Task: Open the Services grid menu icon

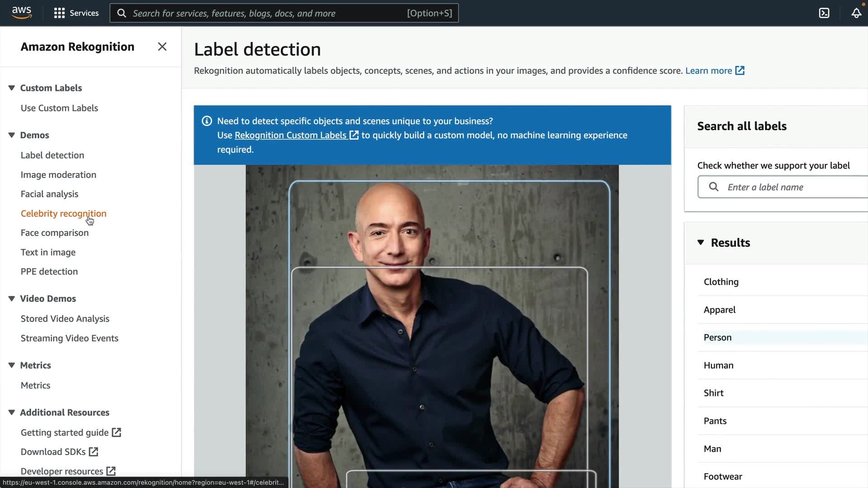Action: pyautogui.click(x=59, y=13)
